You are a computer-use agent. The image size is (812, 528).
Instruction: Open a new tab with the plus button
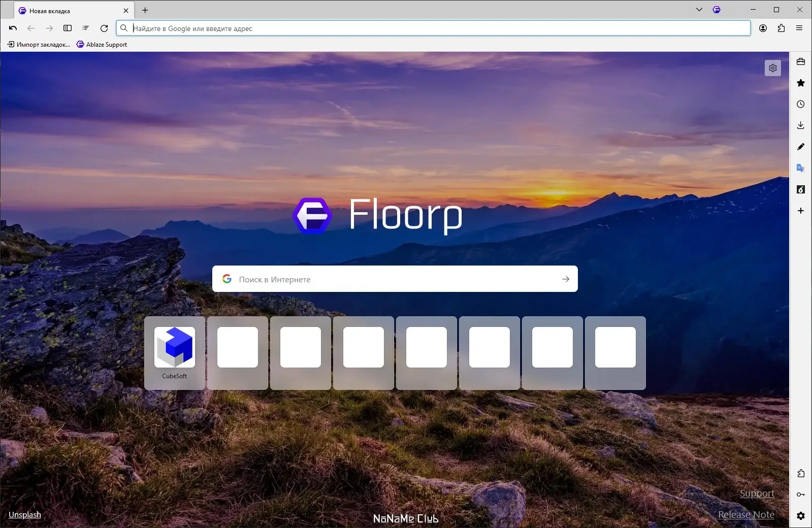coord(145,10)
